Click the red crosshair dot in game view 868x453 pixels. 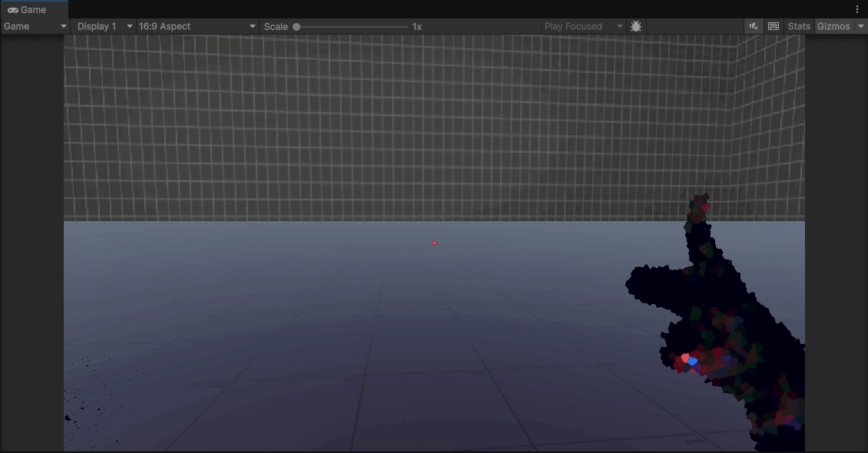coord(435,243)
